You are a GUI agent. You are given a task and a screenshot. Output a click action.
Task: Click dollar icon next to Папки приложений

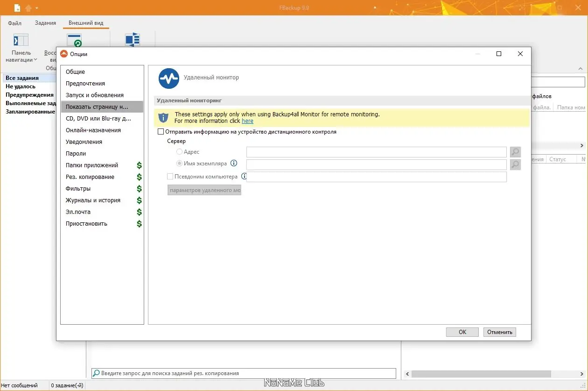(139, 165)
